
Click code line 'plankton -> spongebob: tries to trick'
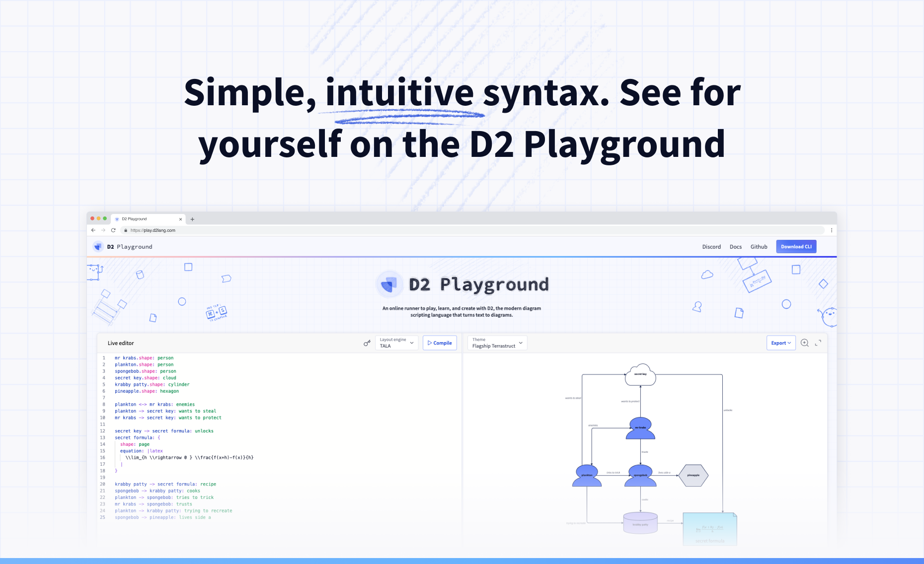coord(164,497)
